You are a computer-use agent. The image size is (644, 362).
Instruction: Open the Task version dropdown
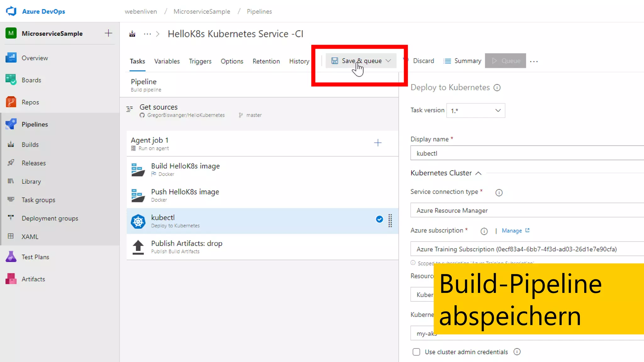click(475, 111)
